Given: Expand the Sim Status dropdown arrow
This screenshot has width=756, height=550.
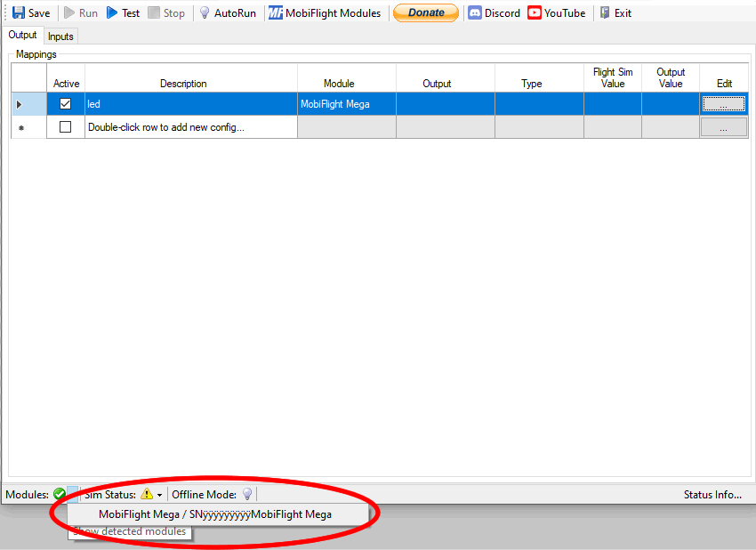Looking at the screenshot, I should coord(159,495).
